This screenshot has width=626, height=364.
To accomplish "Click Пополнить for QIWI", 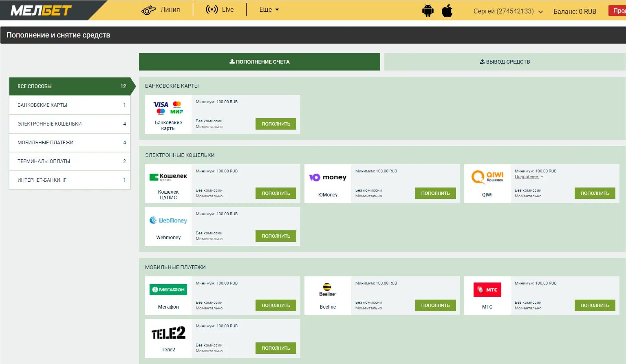I will 595,193.
